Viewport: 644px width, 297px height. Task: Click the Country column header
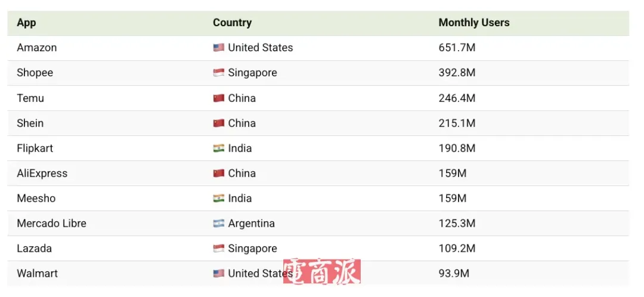232,23
